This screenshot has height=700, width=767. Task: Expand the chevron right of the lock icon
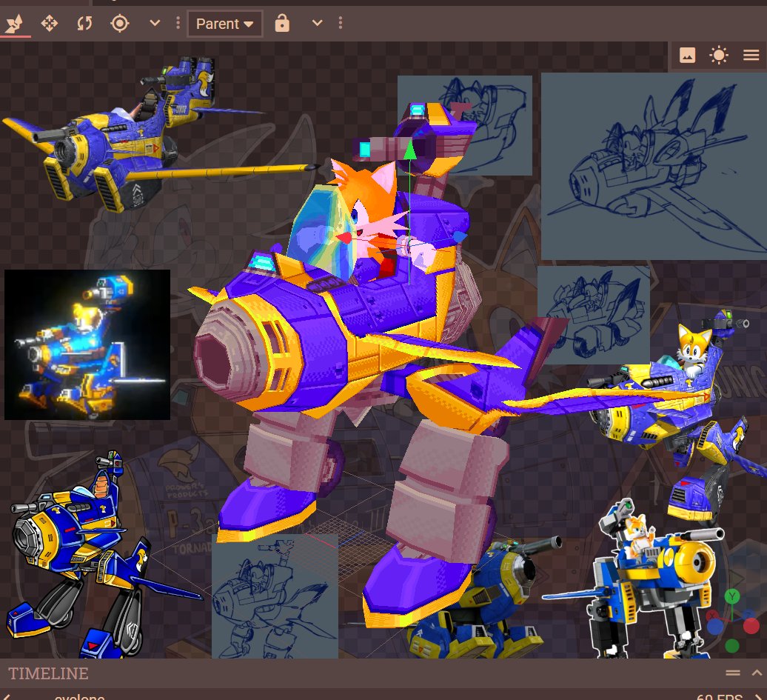[317, 23]
